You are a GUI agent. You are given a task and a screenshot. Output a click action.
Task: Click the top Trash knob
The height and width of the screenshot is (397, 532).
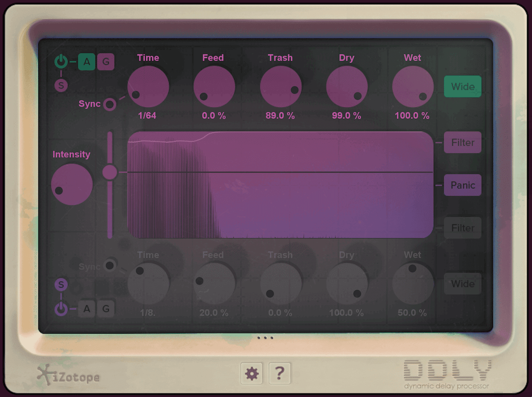pos(281,86)
